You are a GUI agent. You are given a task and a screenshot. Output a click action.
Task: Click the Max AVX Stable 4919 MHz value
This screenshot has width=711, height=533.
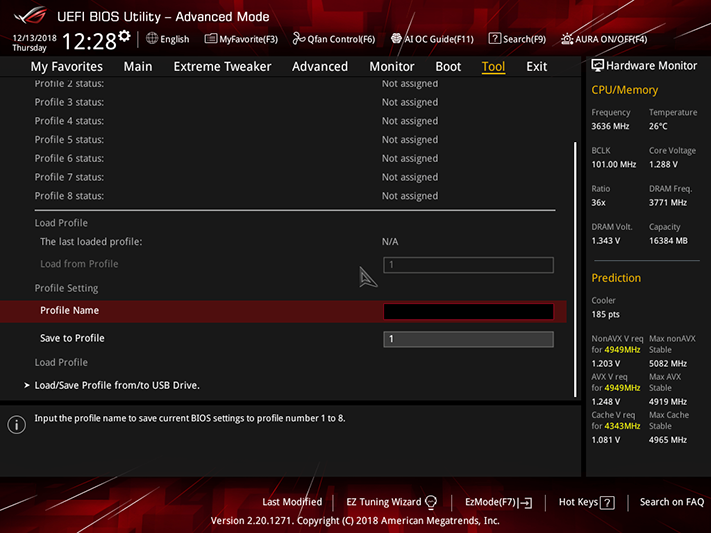click(667, 401)
